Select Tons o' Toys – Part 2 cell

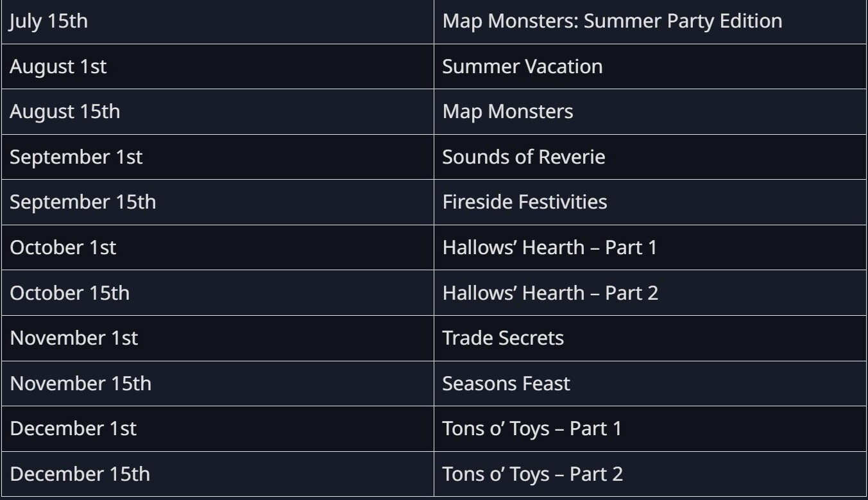pyautogui.click(x=532, y=474)
